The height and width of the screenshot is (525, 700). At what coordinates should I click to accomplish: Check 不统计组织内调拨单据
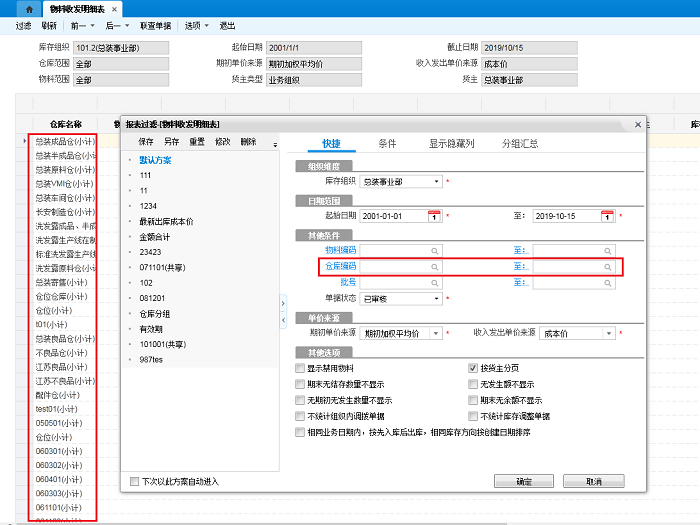[x=300, y=416]
